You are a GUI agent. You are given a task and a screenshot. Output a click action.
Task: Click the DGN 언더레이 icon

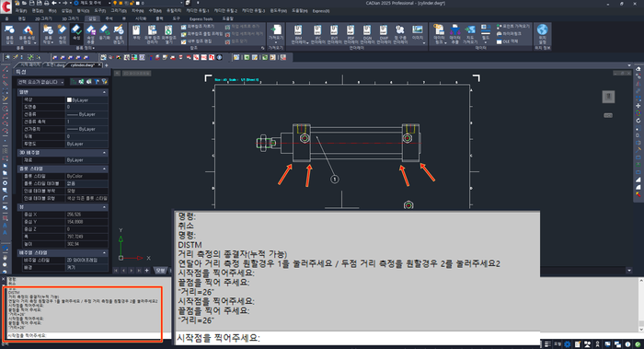coord(367,34)
